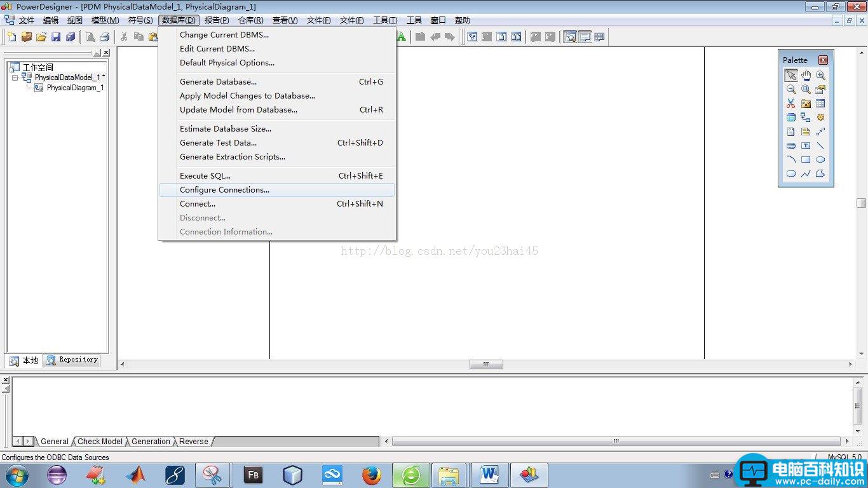Pick the Package tool in the Palette

806,104
